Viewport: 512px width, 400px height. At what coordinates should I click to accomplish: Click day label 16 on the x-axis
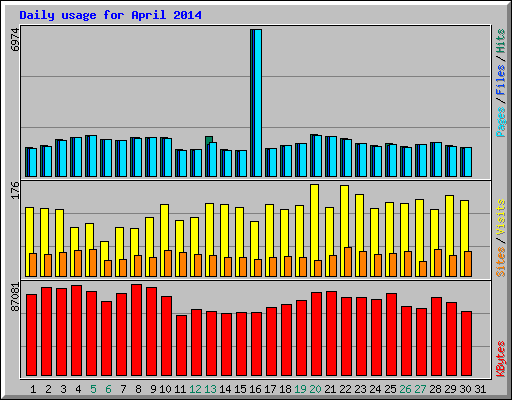(255, 389)
